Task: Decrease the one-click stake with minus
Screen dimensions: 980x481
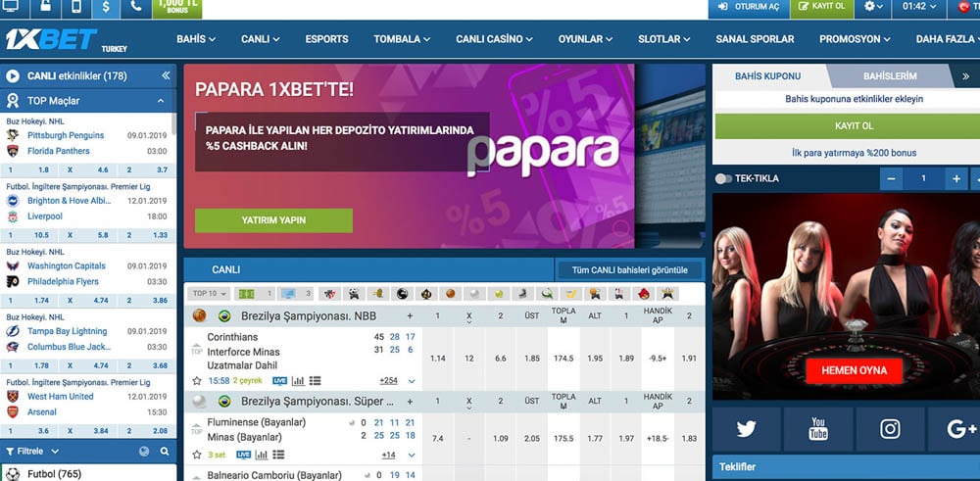Action: [891, 178]
